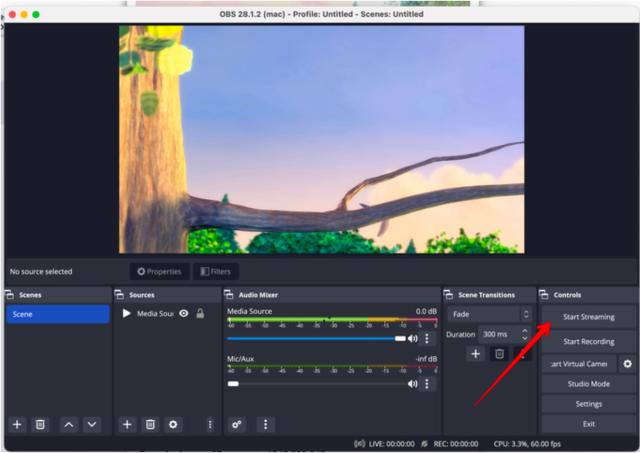Start the Virtual Camera
Screen dimensions: 640x453
coord(579,364)
